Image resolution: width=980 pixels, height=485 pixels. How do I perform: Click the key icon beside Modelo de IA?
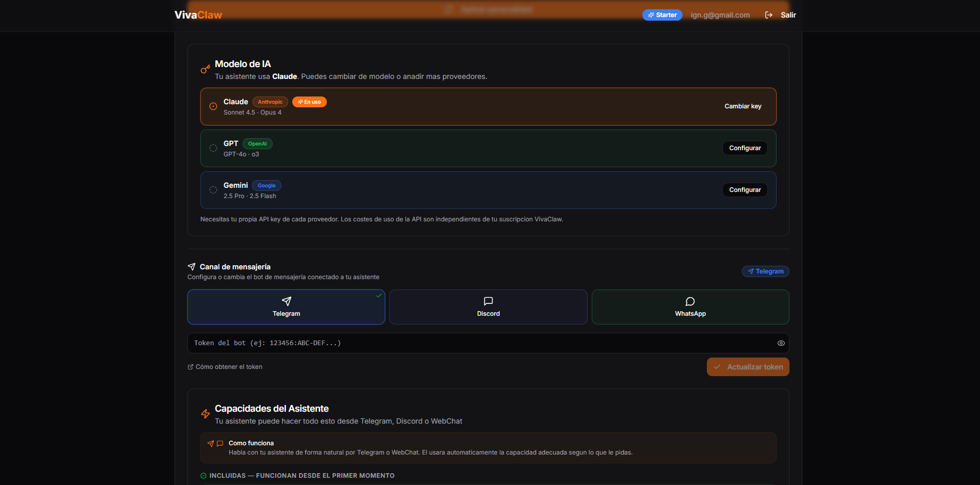pyautogui.click(x=205, y=69)
